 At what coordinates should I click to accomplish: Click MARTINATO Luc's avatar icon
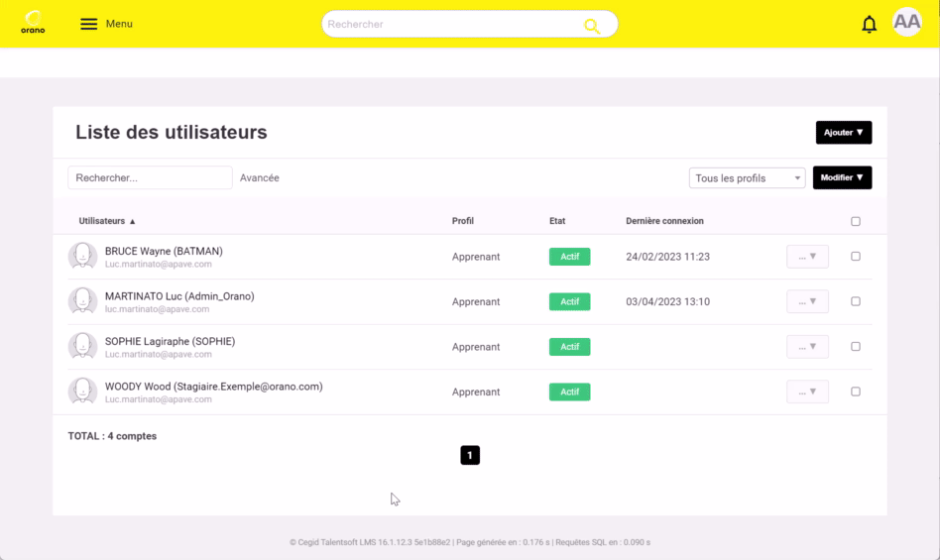[82, 301]
